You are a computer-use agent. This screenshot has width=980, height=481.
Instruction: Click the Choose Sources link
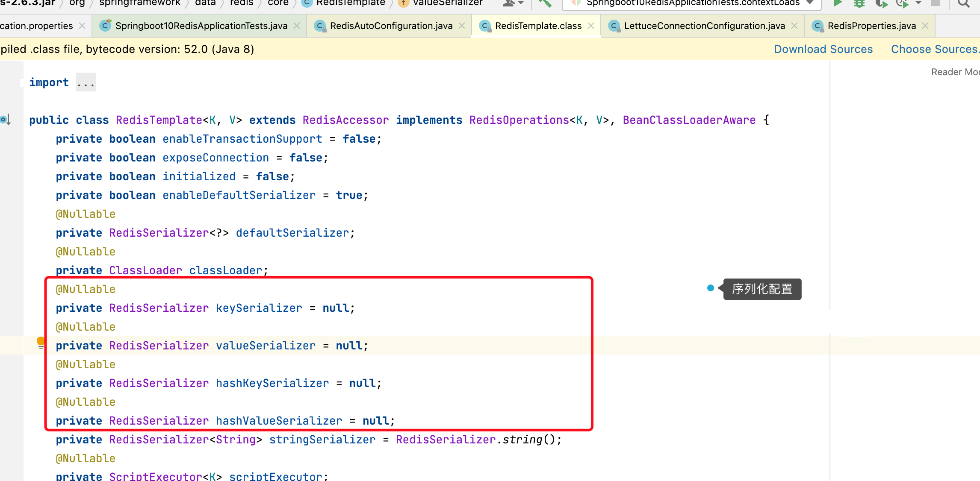click(934, 49)
